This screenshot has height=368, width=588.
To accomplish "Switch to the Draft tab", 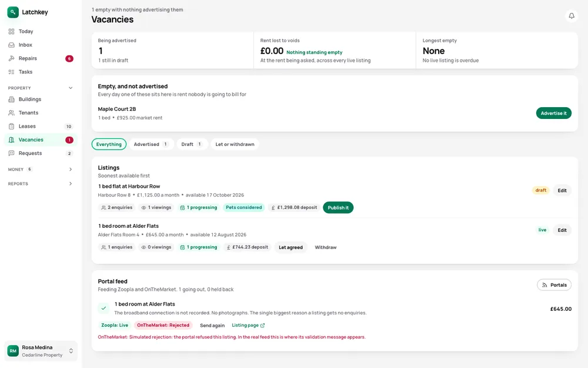I will 192,145.
